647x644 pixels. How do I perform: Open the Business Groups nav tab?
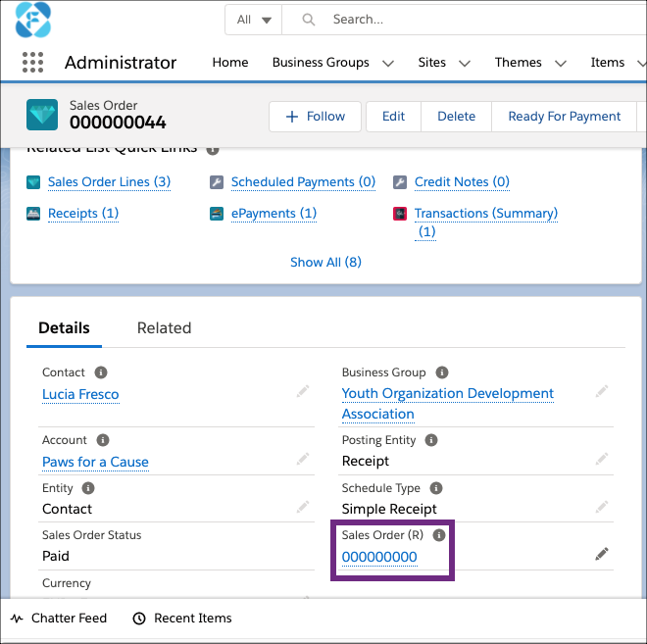pos(321,63)
